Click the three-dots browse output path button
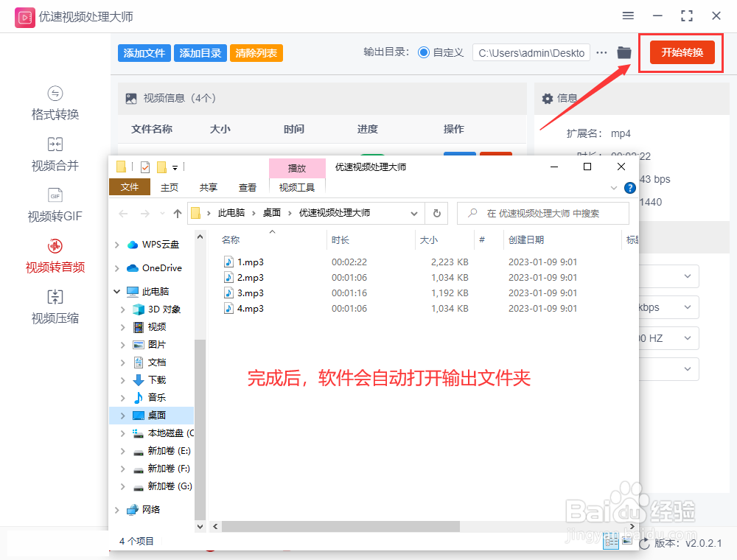 pyautogui.click(x=601, y=52)
